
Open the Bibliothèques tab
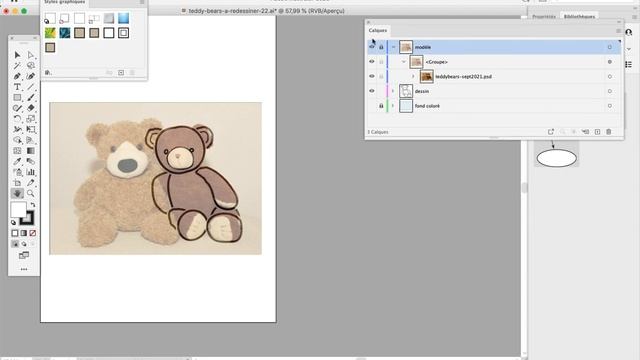[579, 16]
